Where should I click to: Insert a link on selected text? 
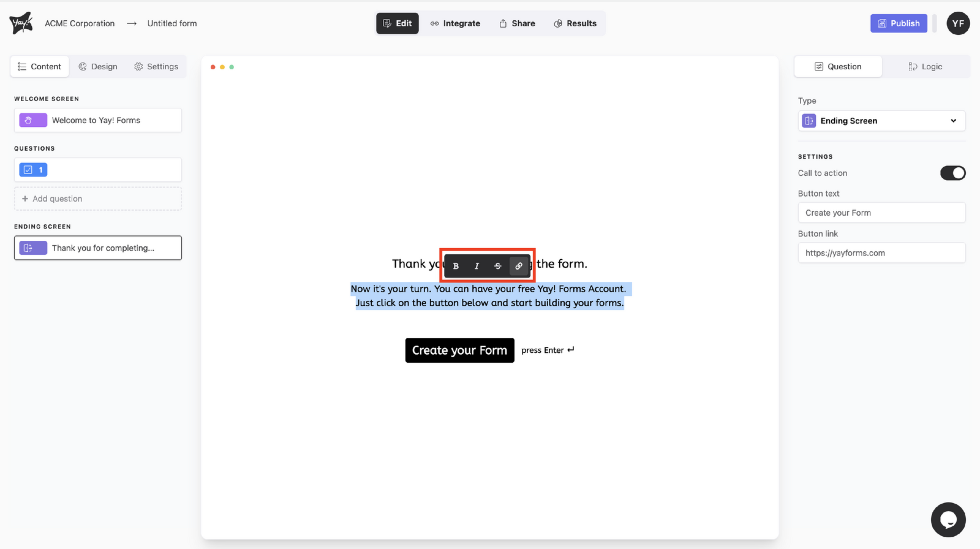click(x=519, y=266)
